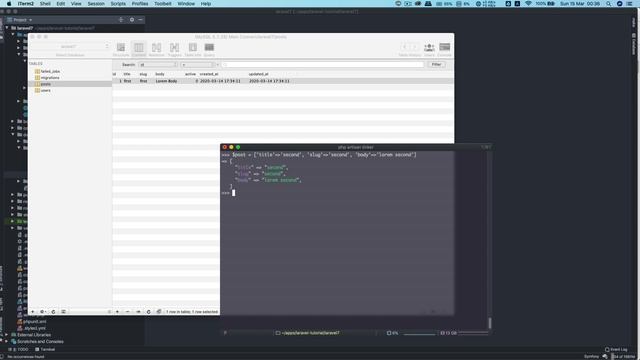The image size is (640, 360).
Task: Open the gear actions menu under the tables list
Action: tap(42, 311)
